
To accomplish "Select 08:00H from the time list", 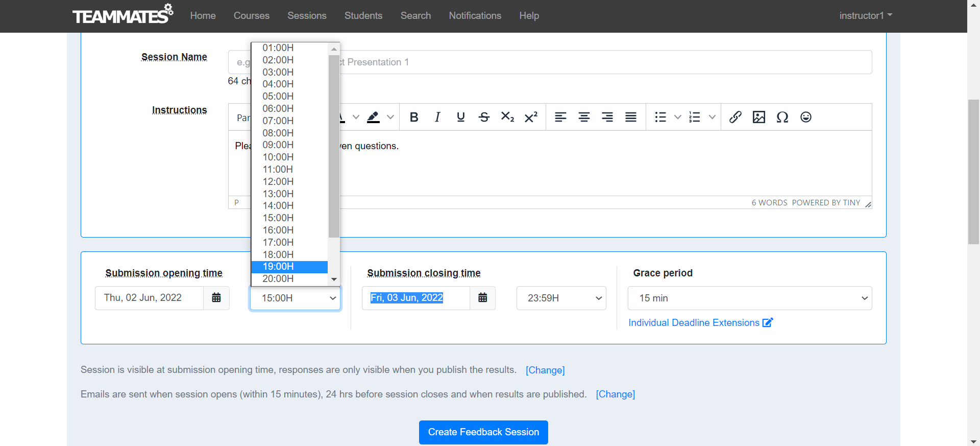I will [x=289, y=133].
